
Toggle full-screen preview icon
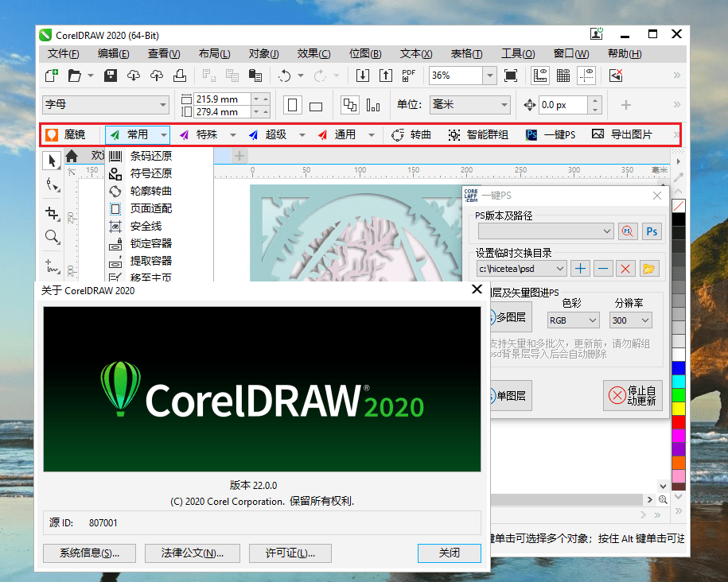tap(511, 76)
